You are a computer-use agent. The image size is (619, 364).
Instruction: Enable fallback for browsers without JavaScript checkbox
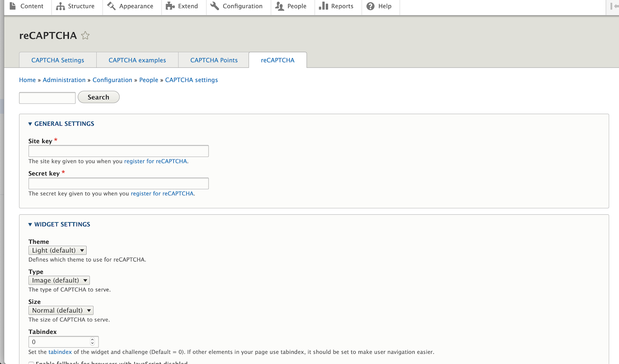(31, 363)
